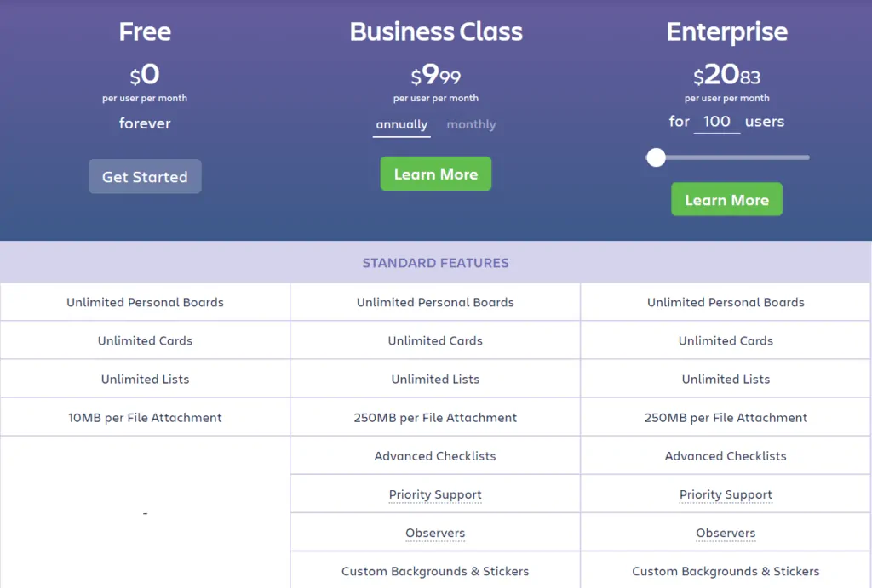Click Learn More under Enterprise plan
The image size is (872, 588).
[x=726, y=200]
